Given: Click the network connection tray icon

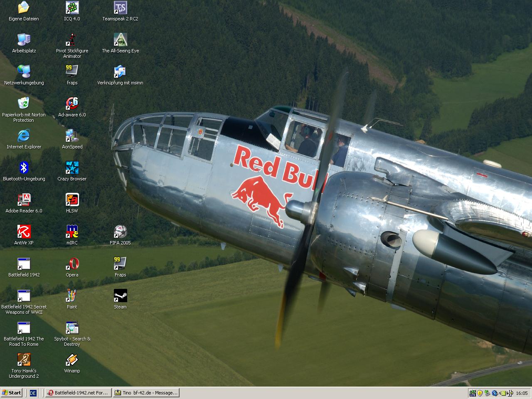Looking at the screenshot, I should [510, 393].
